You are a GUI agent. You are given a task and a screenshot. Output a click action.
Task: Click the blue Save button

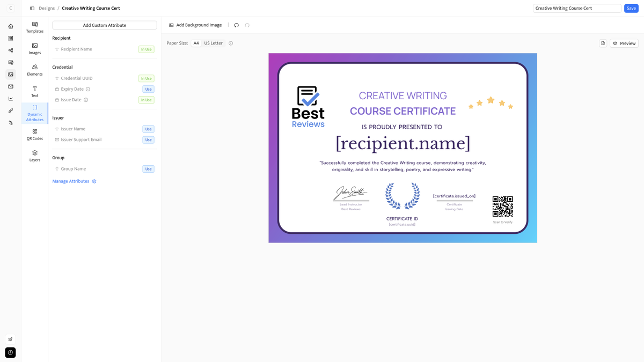(631, 8)
